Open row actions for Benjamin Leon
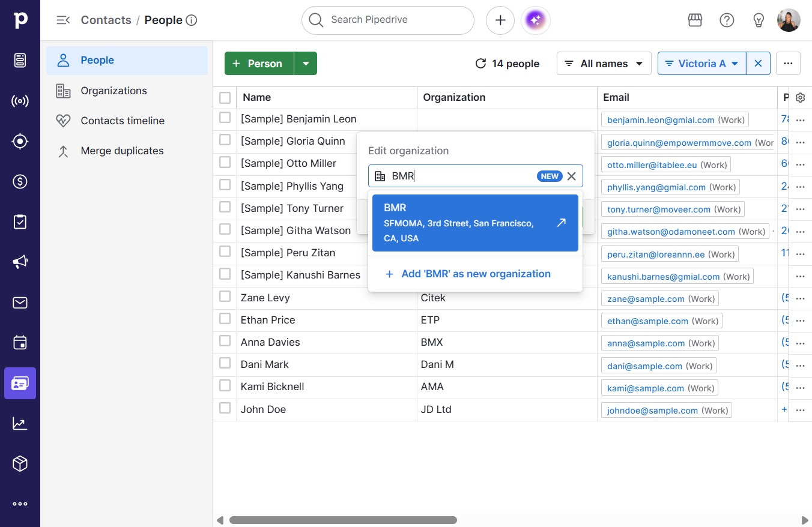This screenshot has height=527, width=812. pyautogui.click(x=800, y=120)
